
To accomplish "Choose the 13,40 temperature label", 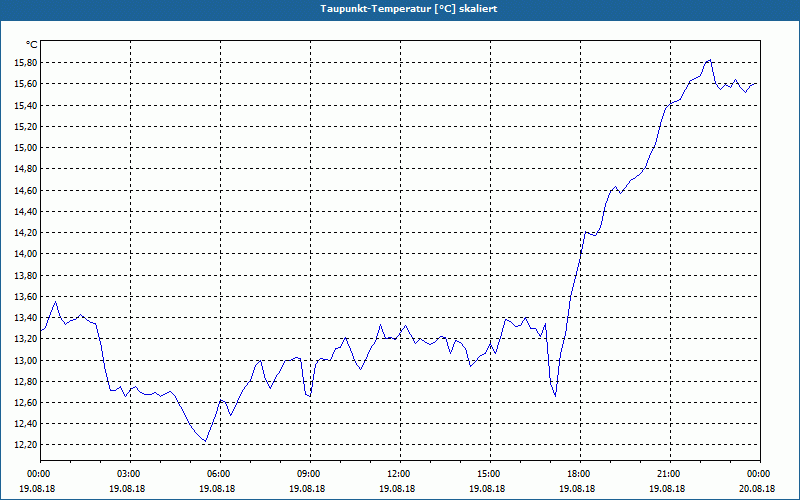I will (x=27, y=317).
